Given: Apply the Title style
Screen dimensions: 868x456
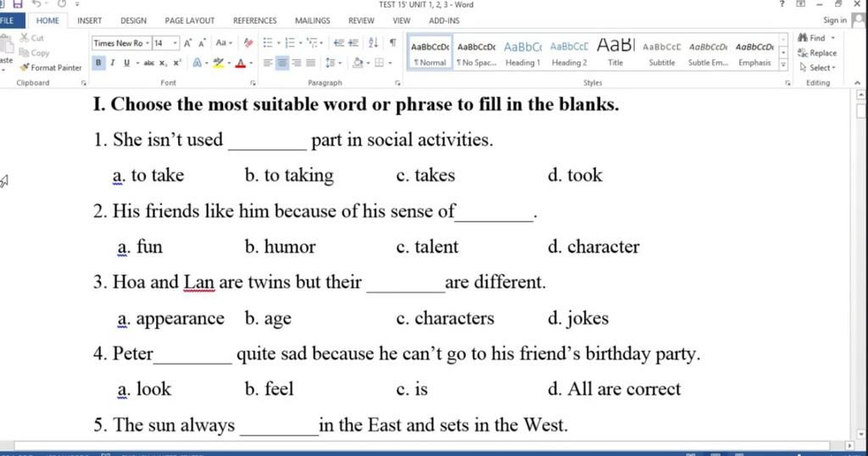Looking at the screenshot, I should click(x=615, y=53).
